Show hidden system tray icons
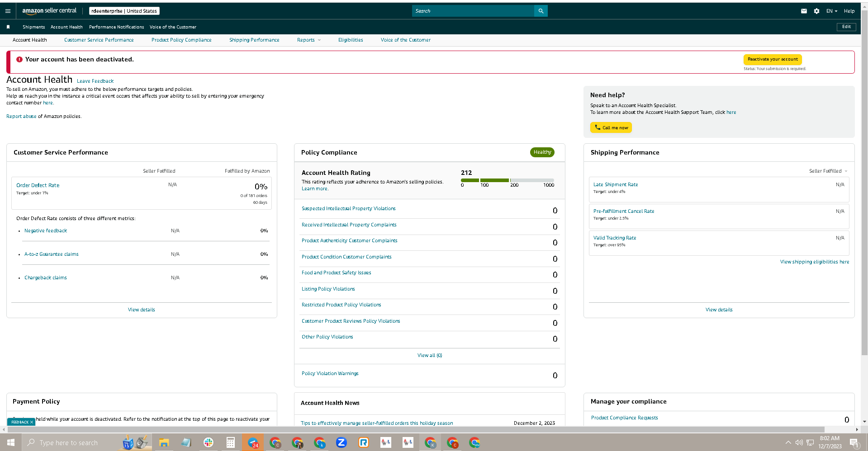The image size is (868, 451). click(788, 442)
